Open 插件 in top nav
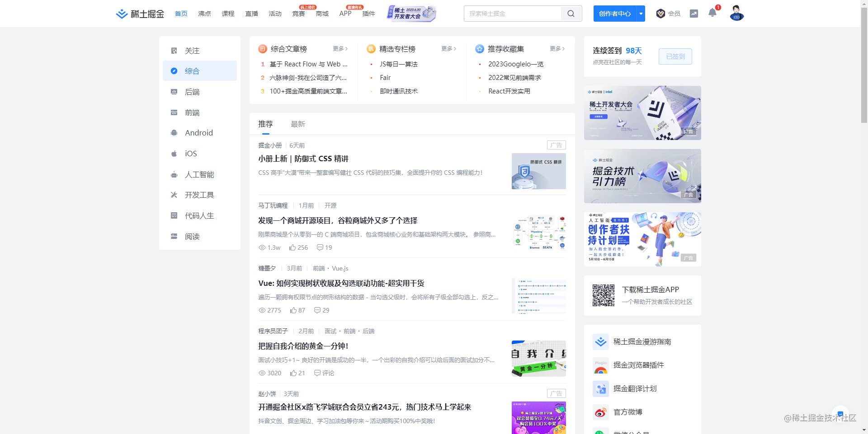The height and width of the screenshot is (434, 868). tap(369, 14)
